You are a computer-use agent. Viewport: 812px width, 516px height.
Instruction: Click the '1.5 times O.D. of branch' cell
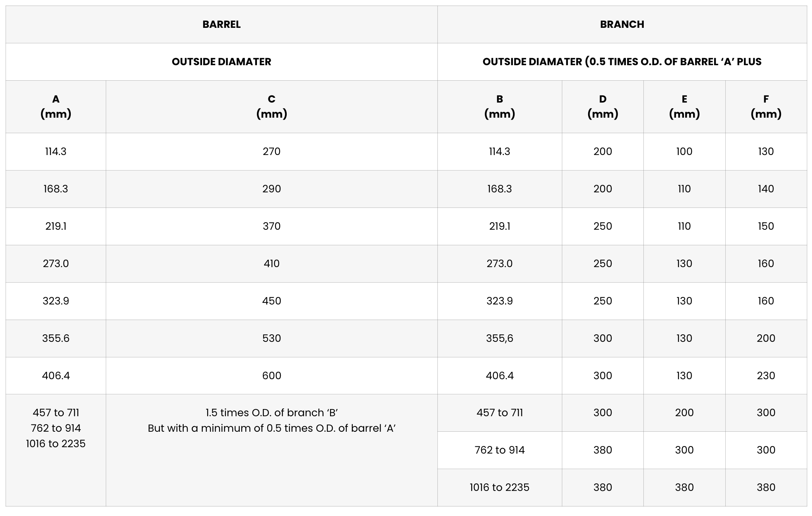pyautogui.click(x=272, y=450)
